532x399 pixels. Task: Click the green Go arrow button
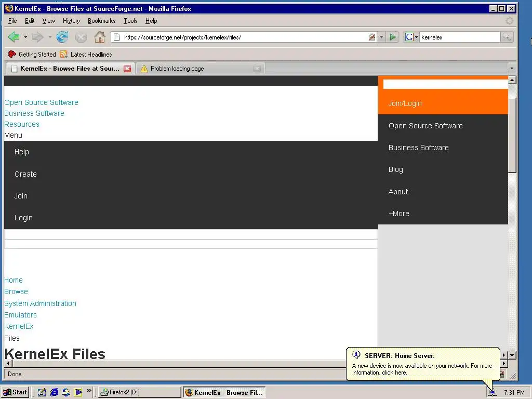click(393, 37)
